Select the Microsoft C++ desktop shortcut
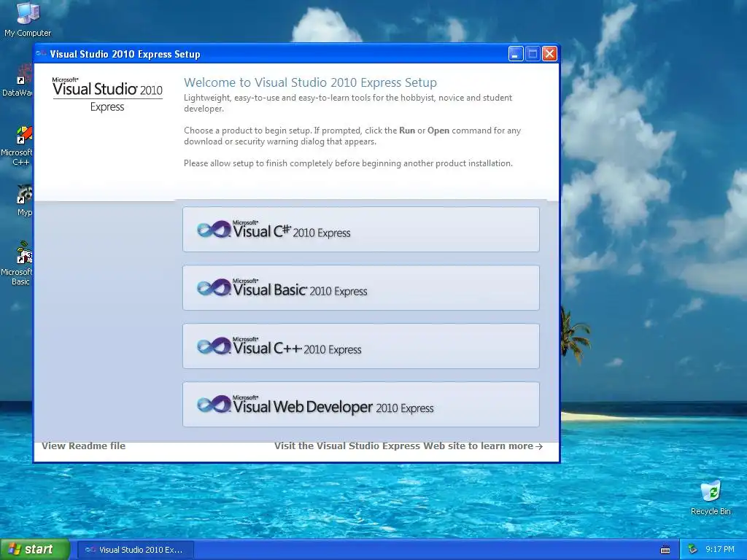 [18, 146]
